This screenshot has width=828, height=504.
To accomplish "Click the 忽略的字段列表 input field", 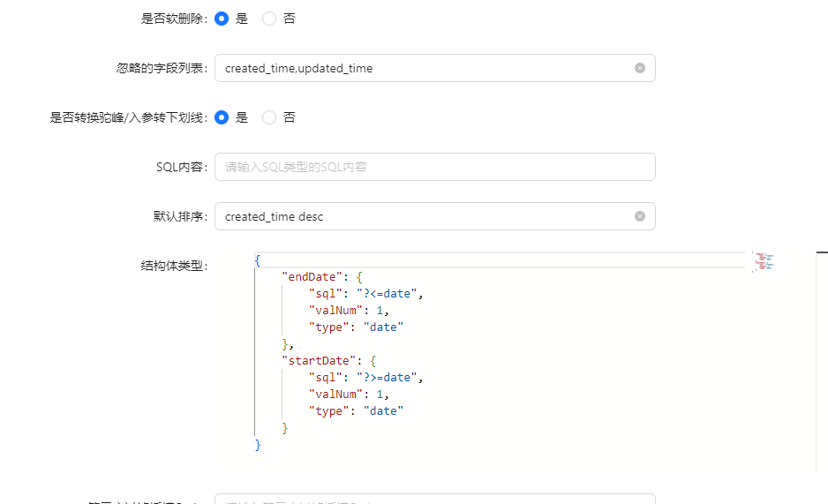I will click(x=424, y=68).
